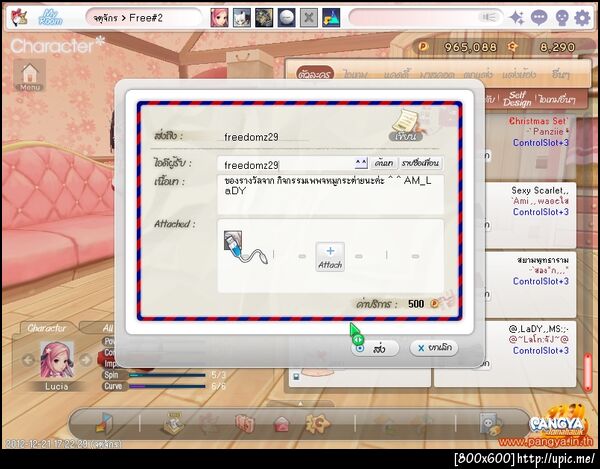The height and width of the screenshot is (469, 600).
Task: Click the chat megaphone icon in message bar
Action: pyautogui.click(x=488, y=17)
